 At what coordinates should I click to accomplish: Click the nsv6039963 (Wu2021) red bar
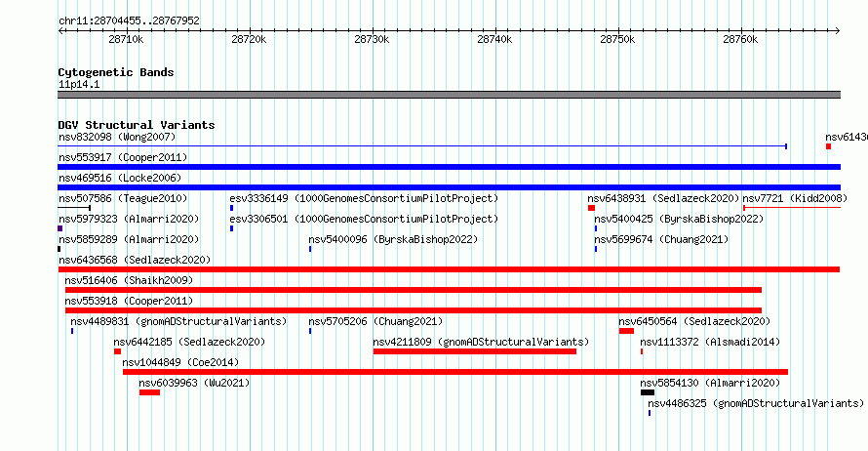point(149,392)
